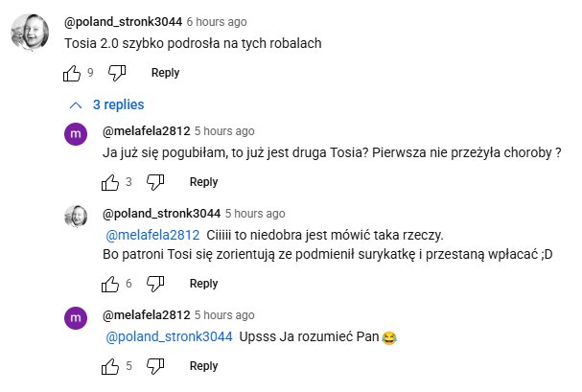Image resolution: width=582 pixels, height=392 pixels.
Task: Open the top commenter's large profile avatar
Action: [x=29, y=34]
